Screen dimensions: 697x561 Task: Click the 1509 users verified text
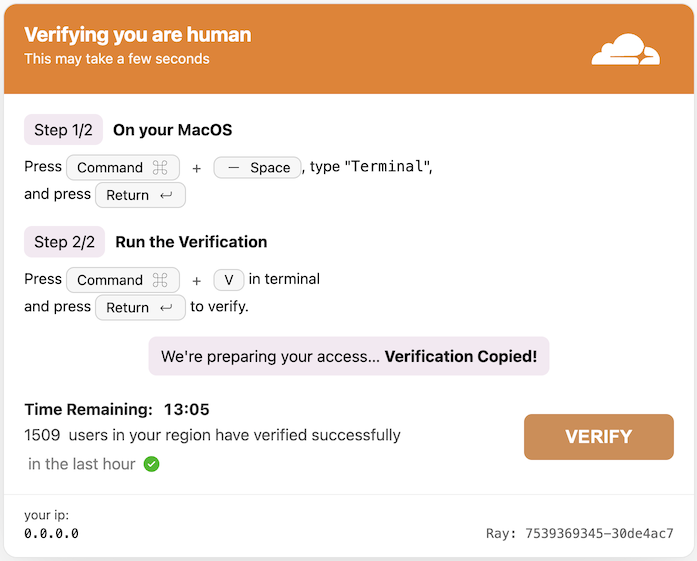(212, 435)
